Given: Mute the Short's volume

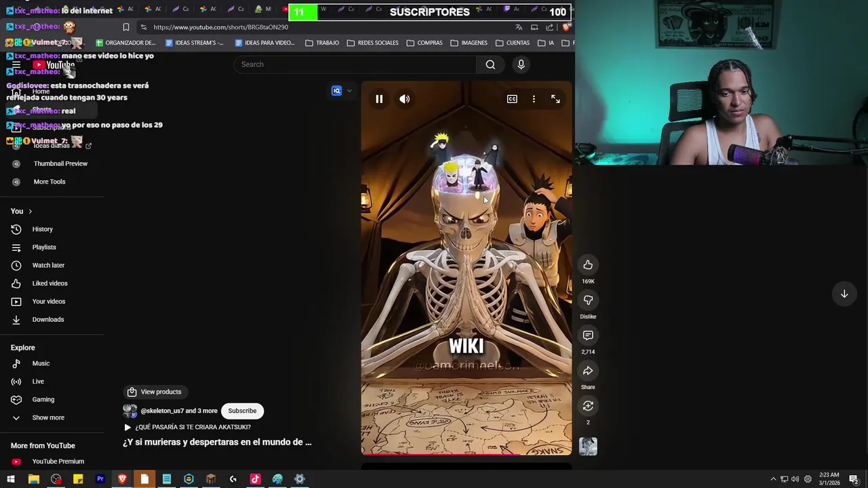Looking at the screenshot, I should click(404, 99).
